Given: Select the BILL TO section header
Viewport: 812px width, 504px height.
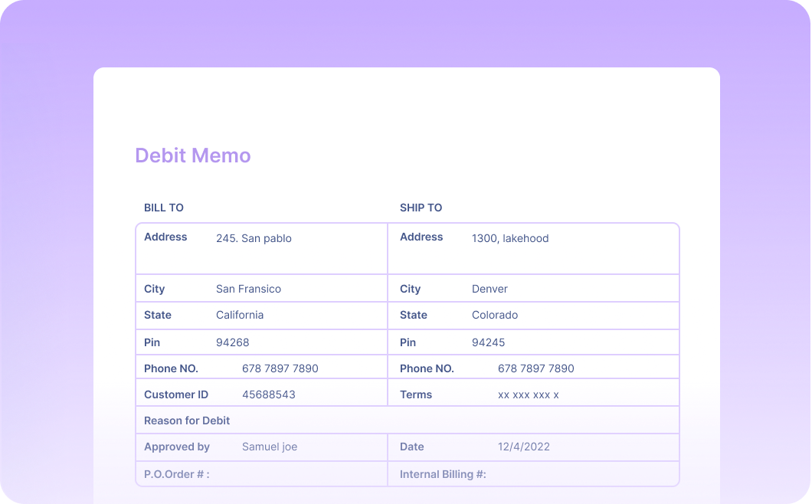Looking at the screenshot, I should 163,208.
